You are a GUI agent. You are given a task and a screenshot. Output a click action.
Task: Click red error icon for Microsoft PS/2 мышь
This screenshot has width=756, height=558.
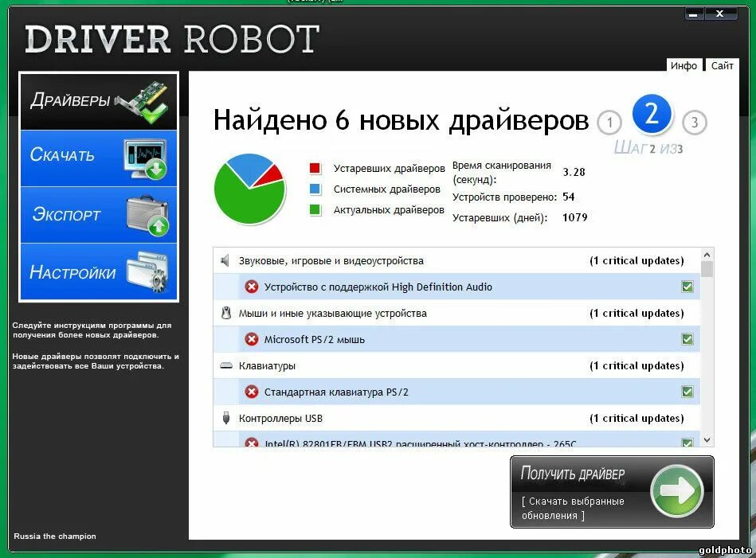(251, 339)
